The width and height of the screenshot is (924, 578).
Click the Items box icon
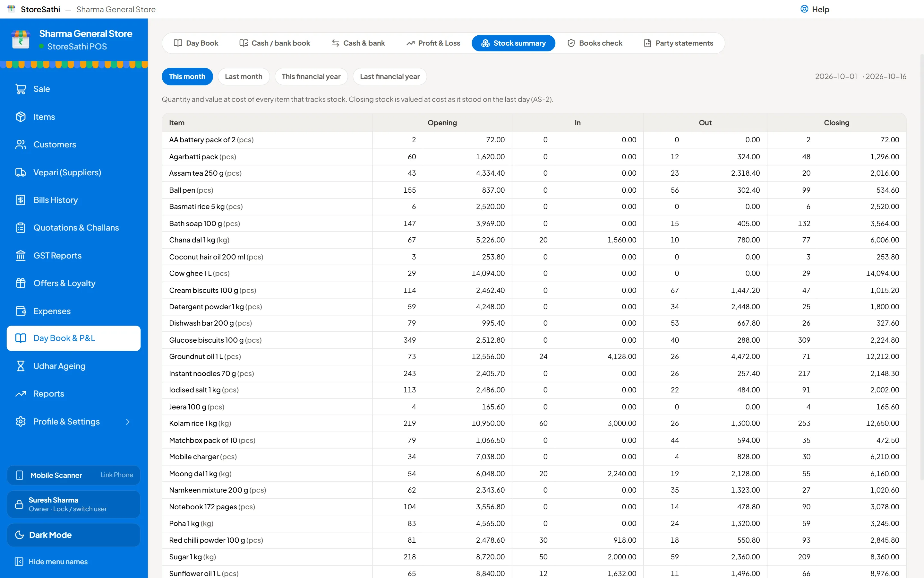point(21,117)
